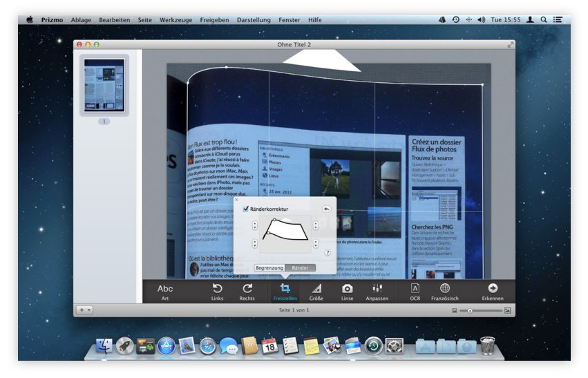The width and height of the screenshot is (588, 378).
Task: Open the Französisch language selector
Action: (x=445, y=290)
